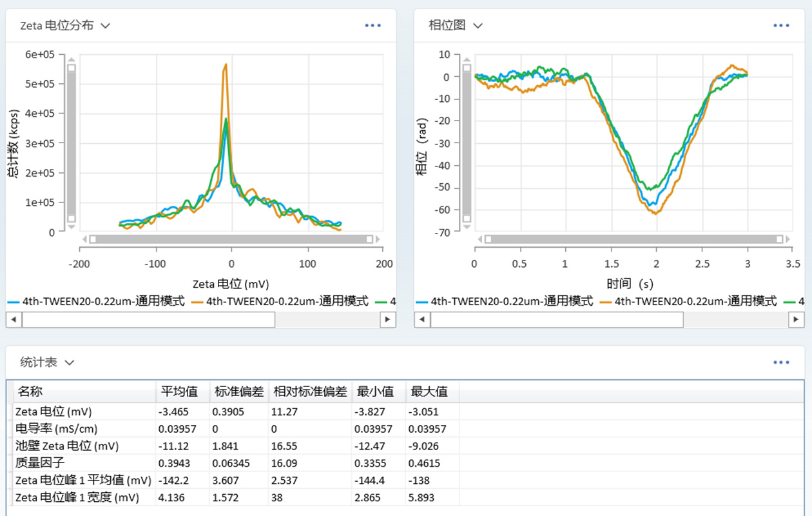Click left arrow of Zeta chart legend scrollbar
The height and width of the screenshot is (516, 812).
[x=14, y=319]
